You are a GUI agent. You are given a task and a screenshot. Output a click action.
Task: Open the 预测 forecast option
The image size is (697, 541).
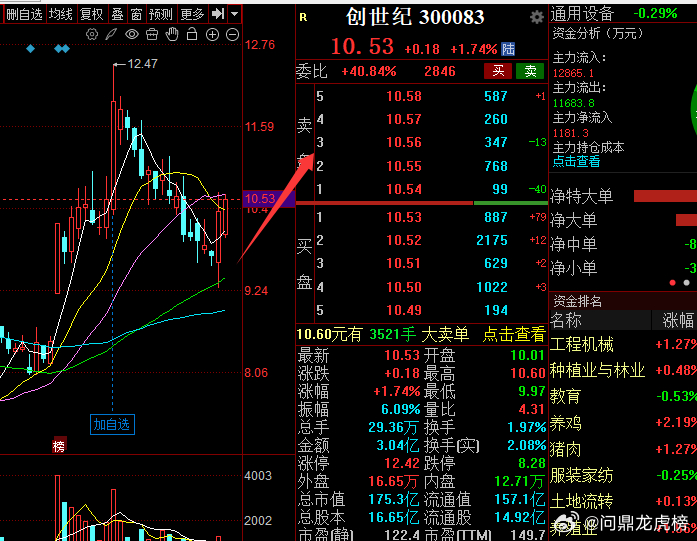(161, 14)
